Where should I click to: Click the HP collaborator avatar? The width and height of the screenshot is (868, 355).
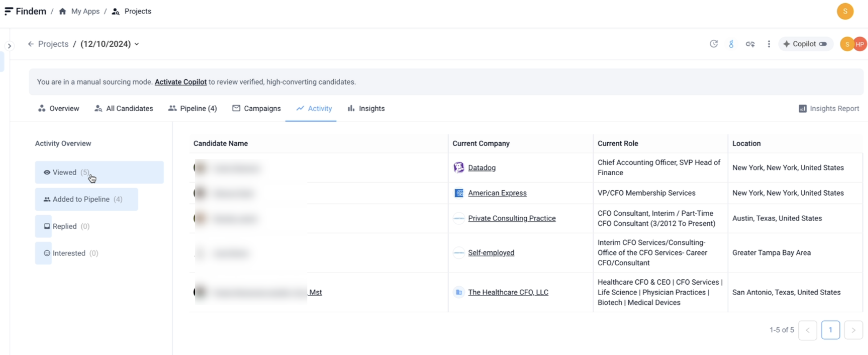[x=860, y=44]
